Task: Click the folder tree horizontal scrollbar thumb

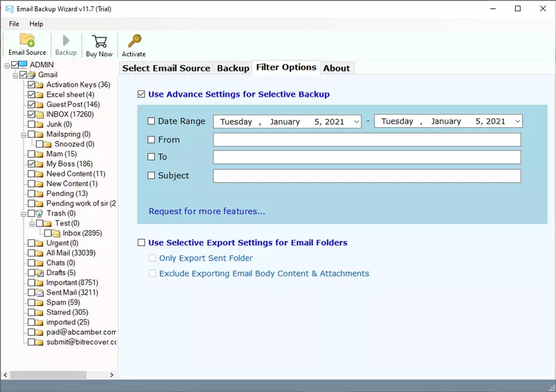Action: 48,375
